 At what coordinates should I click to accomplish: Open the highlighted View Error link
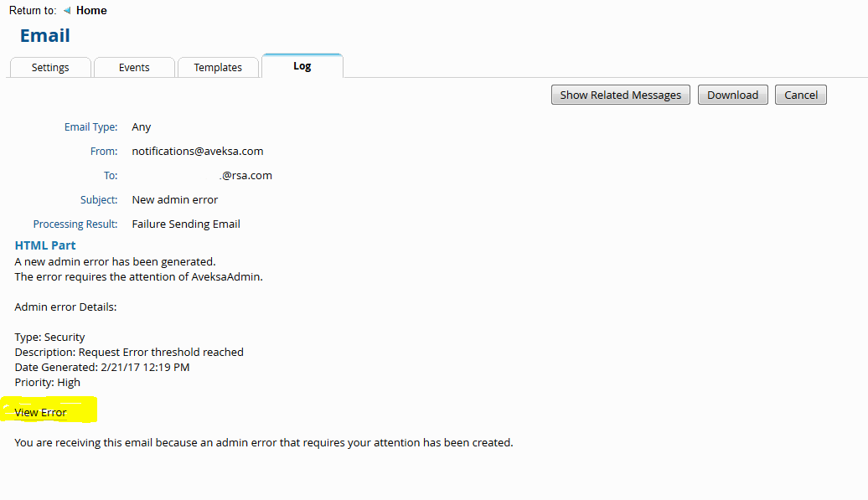tap(40, 412)
